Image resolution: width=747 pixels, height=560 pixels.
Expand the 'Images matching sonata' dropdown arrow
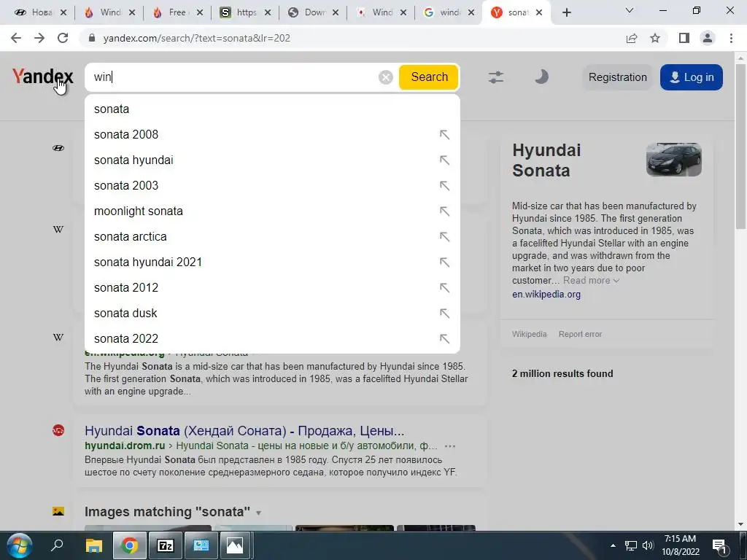pos(259,513)
